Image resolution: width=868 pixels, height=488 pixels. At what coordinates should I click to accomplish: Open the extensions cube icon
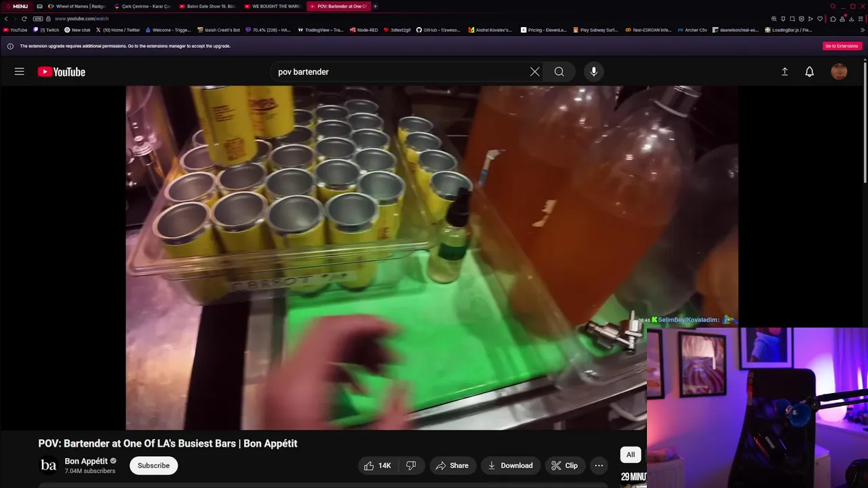click(833, 18)
